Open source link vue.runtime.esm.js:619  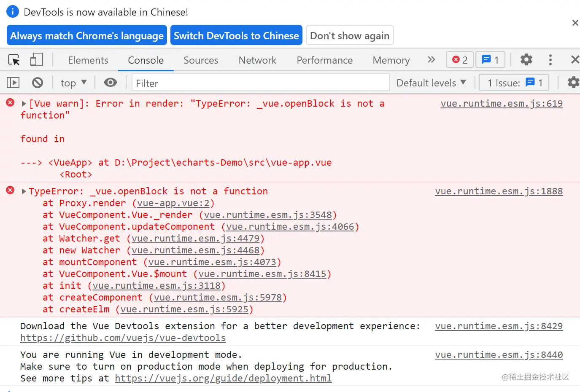point(502,104)
